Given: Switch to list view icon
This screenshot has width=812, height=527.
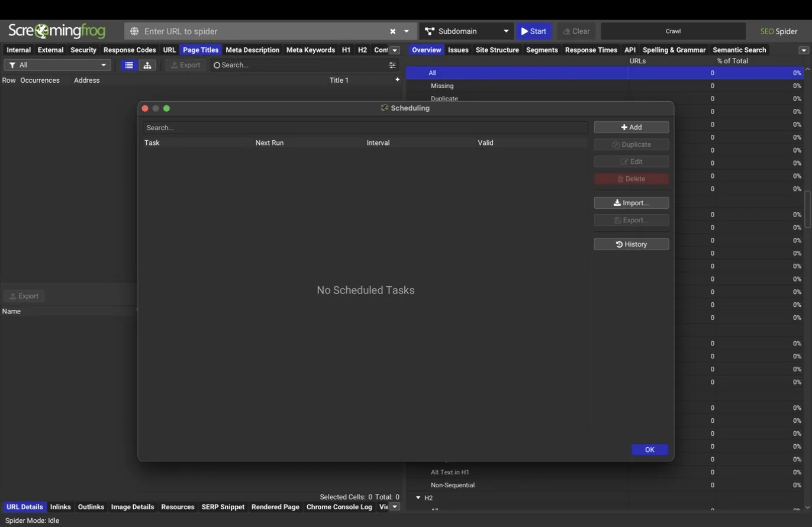Looking at the screenshot, I should coord(129,65).
